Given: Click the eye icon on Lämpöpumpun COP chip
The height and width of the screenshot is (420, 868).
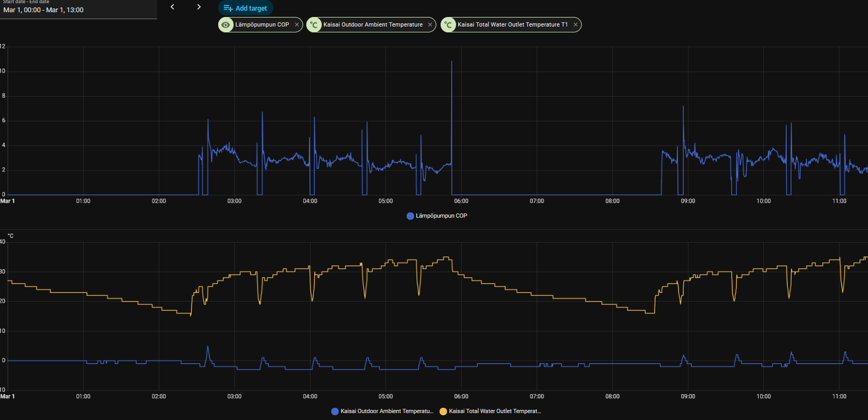Looking at the screenshot, I should tap(226, 25).
